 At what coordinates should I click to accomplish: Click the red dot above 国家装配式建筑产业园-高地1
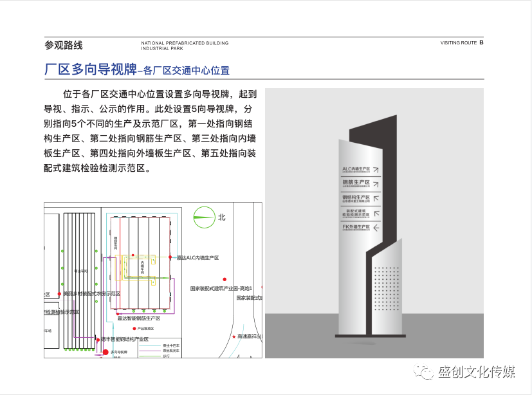pyautogui.click(x=225, y=279)
